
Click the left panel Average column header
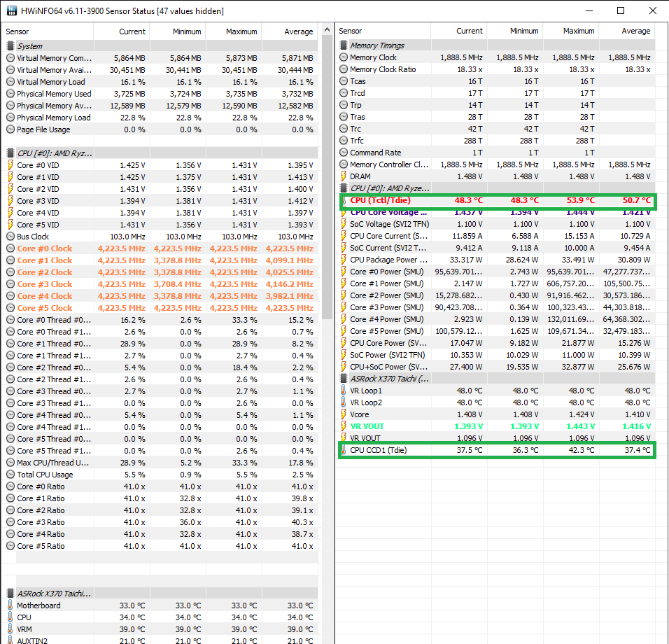290,31
